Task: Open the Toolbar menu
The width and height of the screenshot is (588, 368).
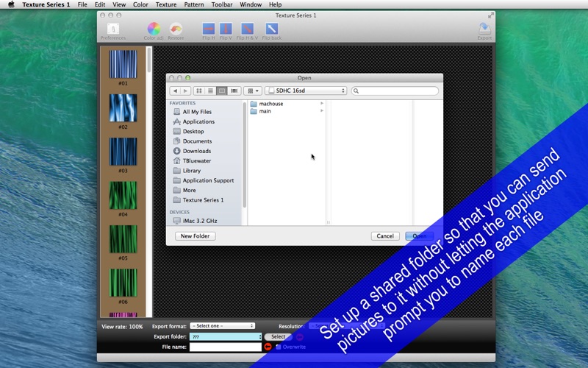Action: click(x=222, y=4)
